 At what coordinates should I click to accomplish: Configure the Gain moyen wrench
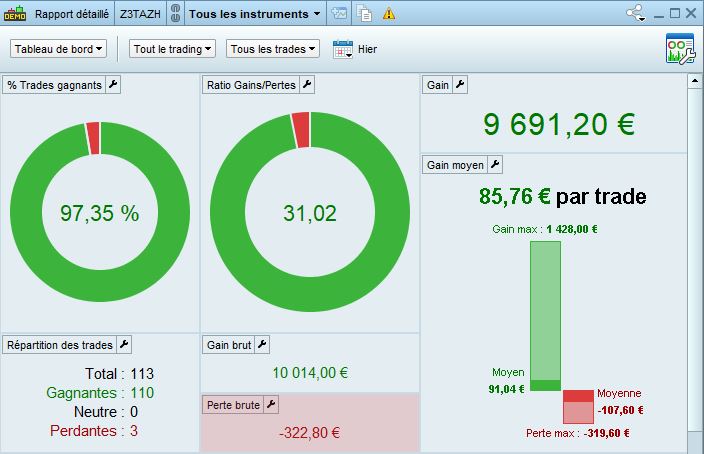tap(495, 164)
